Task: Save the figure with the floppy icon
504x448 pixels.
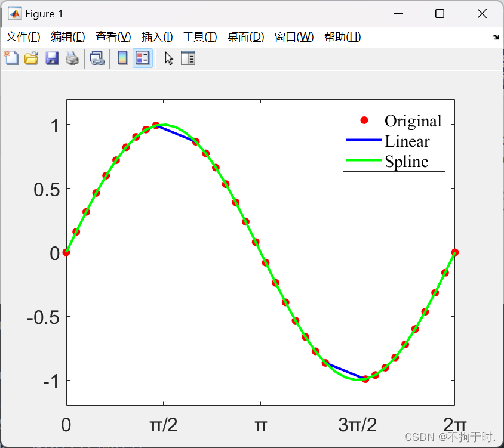Action: pos(52,58)
